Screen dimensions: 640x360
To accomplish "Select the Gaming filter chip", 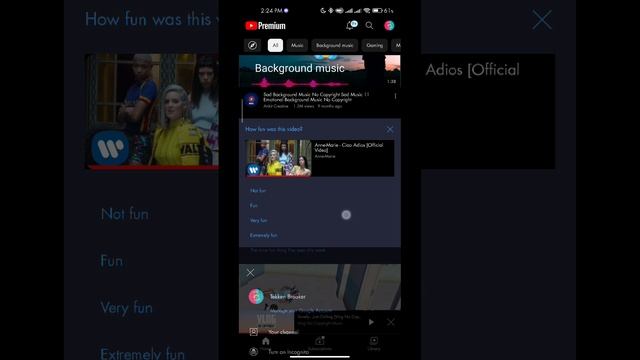I will click(374, 45).
